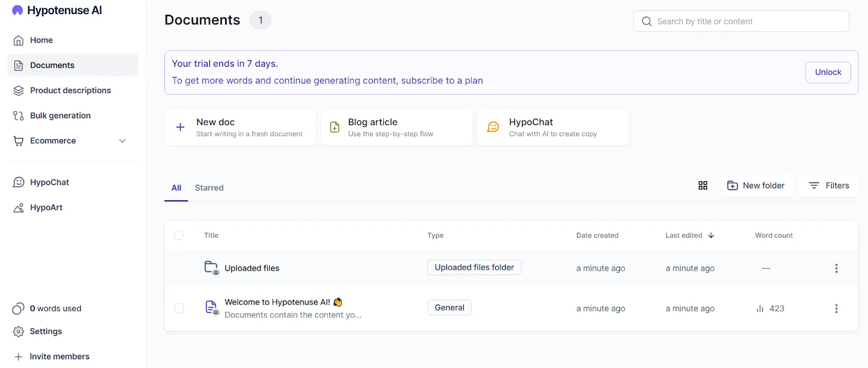The width and height of the screenshot is (868, 368).
Task: Open the Filters button label
Action: pyautogui.click(x=837, y=186)
